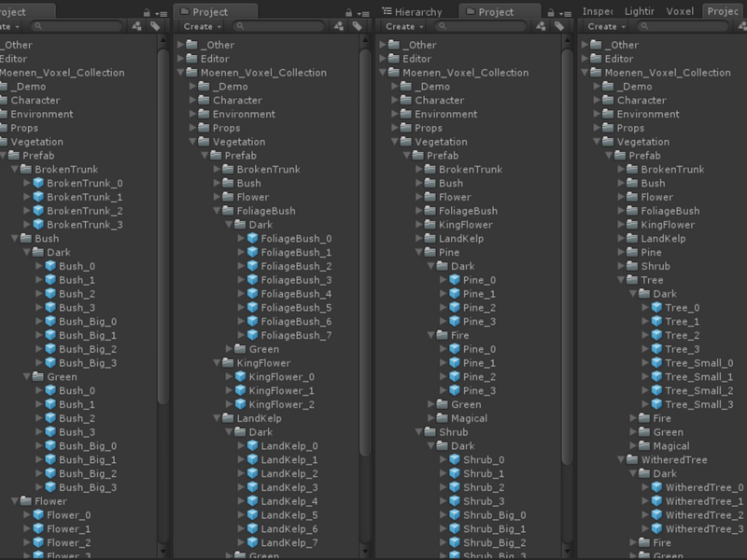This screenshot has height=560, width=747.
Task: Toggle the lock icon in the Hierarchy panel header
Action: (551, 13)
